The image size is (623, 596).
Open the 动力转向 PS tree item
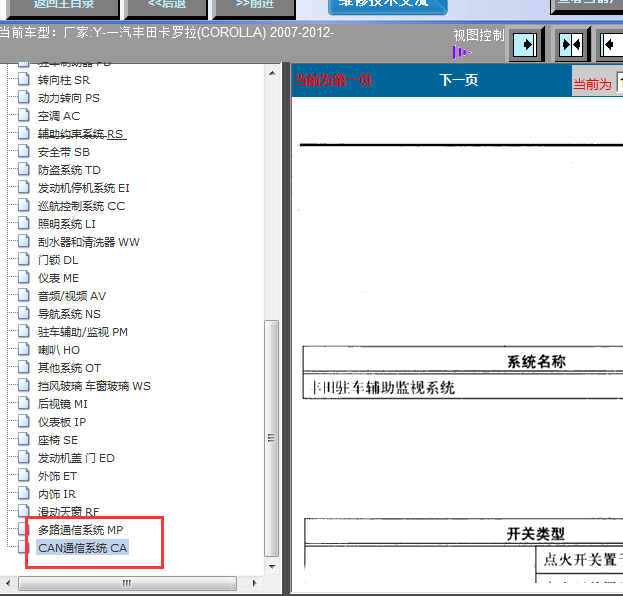tap(69, 98)
